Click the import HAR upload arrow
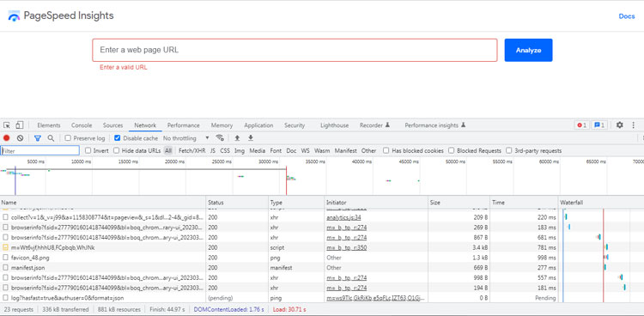This screenshot has height=316, width=644. pos(237,138)
